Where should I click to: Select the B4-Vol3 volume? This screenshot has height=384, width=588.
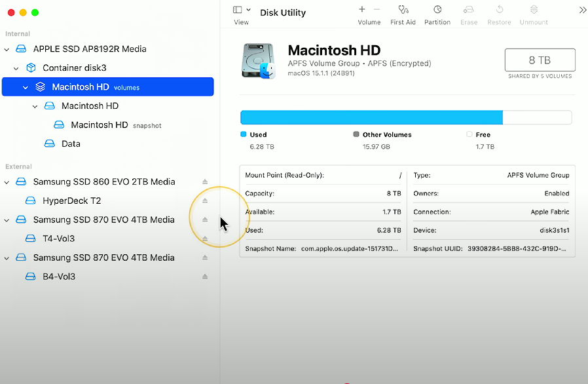[x=108, y=277]
